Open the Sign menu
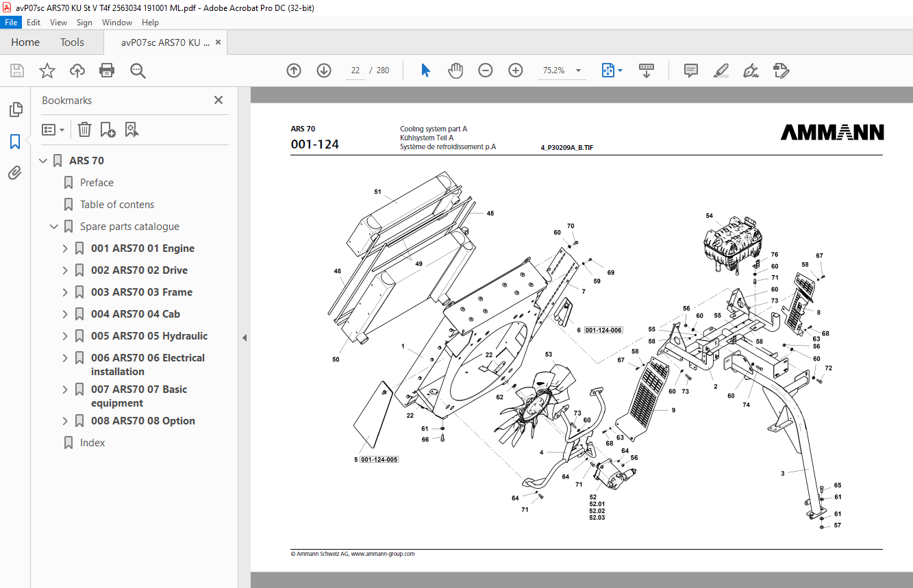The height and width of the screenshot is (588, 913). (84, 23)
